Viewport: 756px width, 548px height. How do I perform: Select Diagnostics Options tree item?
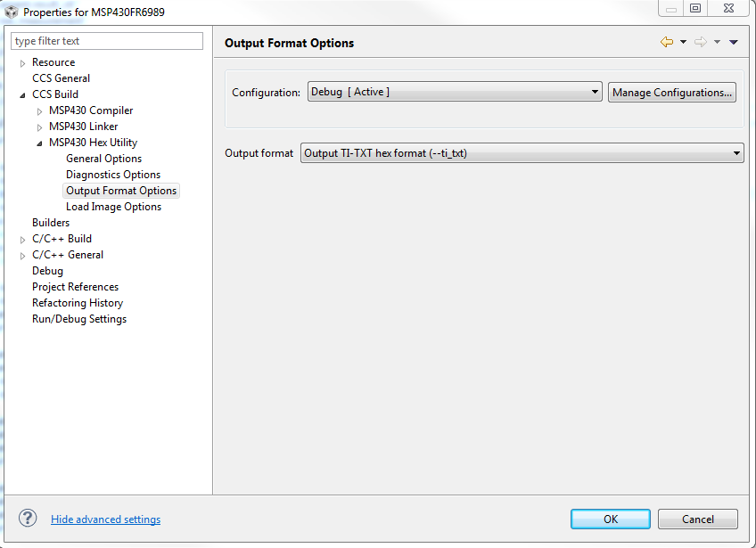[x=113, y=175]
